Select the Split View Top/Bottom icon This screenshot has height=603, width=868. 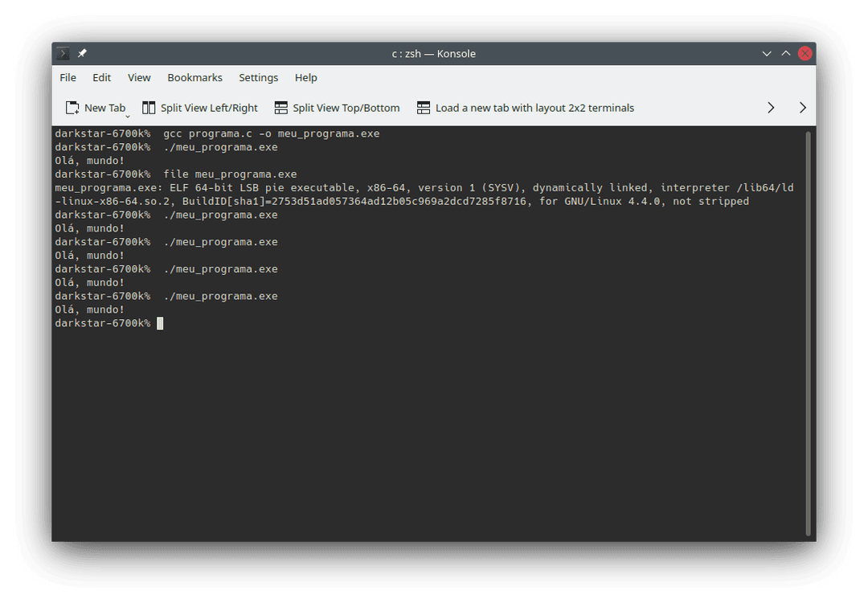pyautogui.click(x=280, y=107)
